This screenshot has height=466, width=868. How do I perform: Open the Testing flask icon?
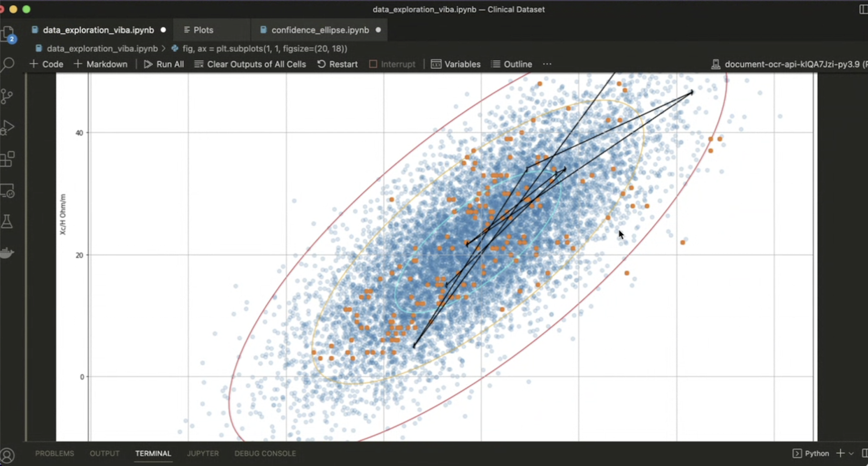click(7, 221)
